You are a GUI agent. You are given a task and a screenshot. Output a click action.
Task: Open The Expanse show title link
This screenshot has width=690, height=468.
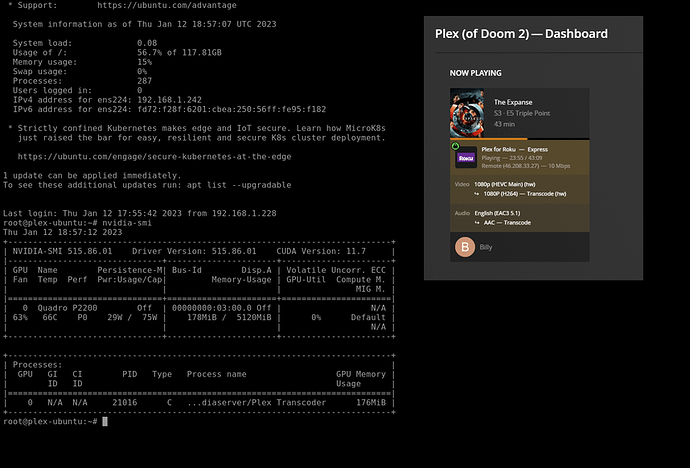513,102
